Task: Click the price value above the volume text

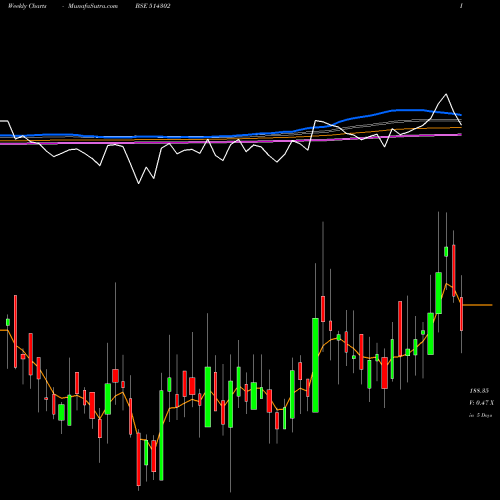Action: (x=479, y=390)
